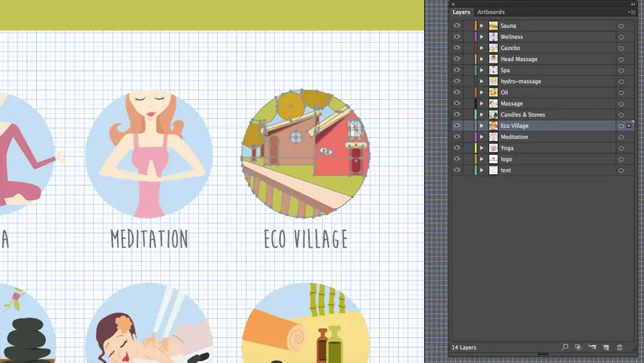Viewport: 644px width, 363px height.
Task: Click target circle of Wellness layer
Action: coord(621,37)
